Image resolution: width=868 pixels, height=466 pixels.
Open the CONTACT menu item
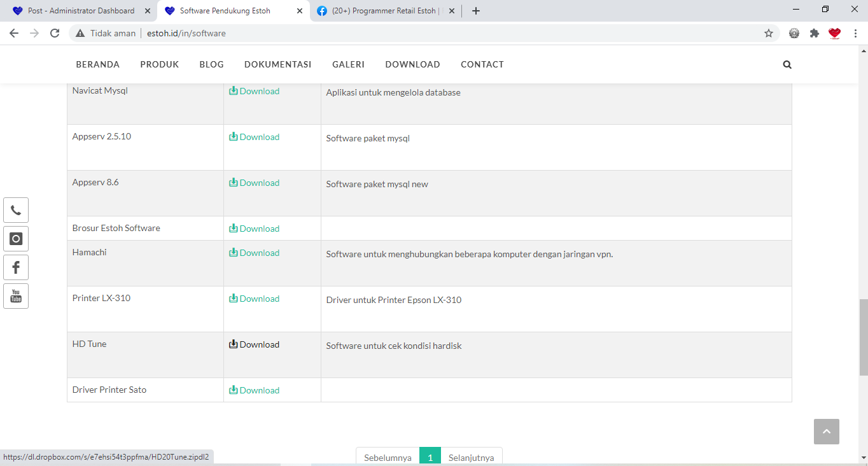tap(482, 64)
